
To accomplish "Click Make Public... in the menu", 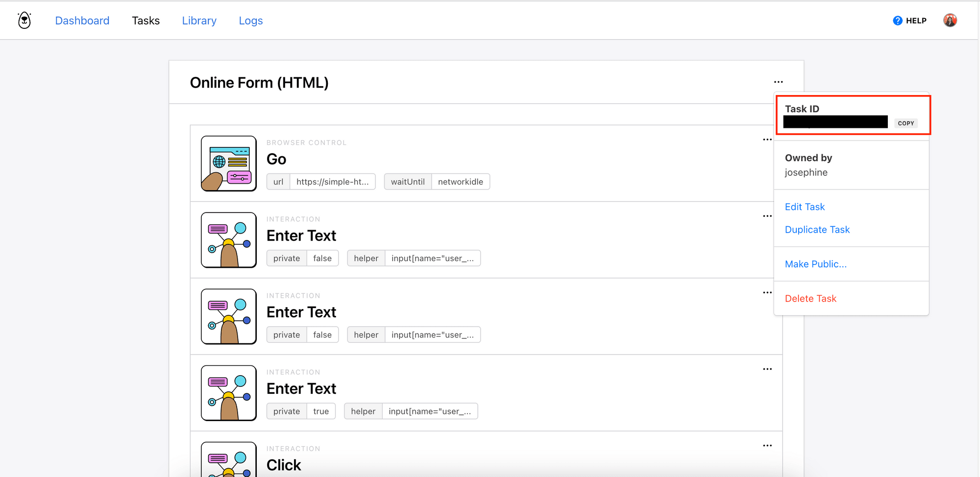I will pyautogui.click(x=815, y=264).
